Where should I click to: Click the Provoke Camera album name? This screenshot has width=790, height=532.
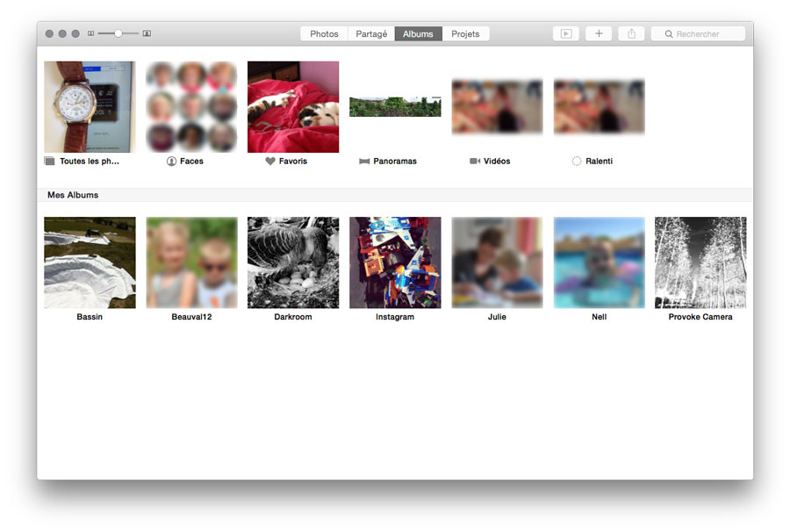tap(700, 317)
